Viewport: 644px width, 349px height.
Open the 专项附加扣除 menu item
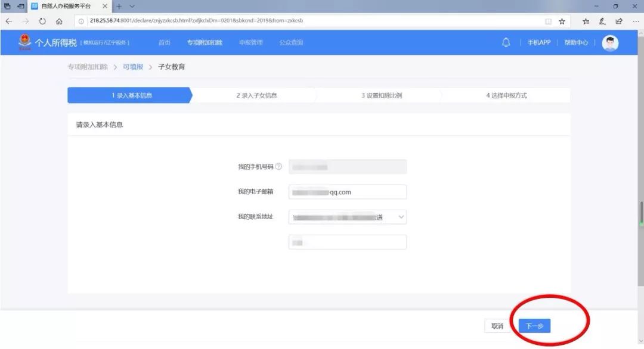tap(205, 42)
